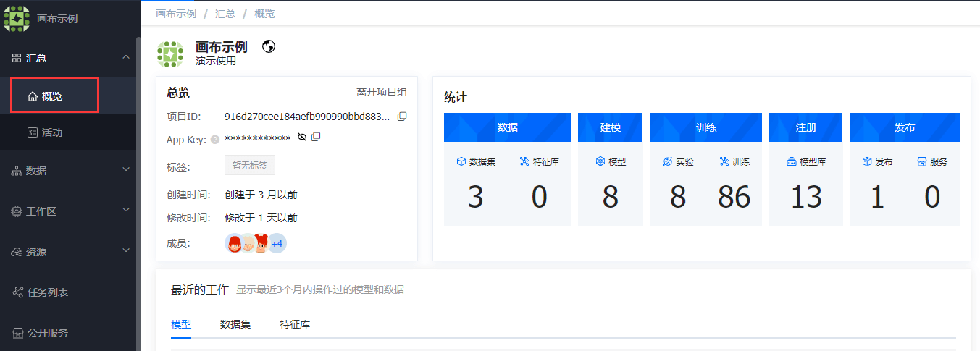This screenshot has height=351, width=980.
Task: Click the +4 more members badge
Action: [277, 244]
